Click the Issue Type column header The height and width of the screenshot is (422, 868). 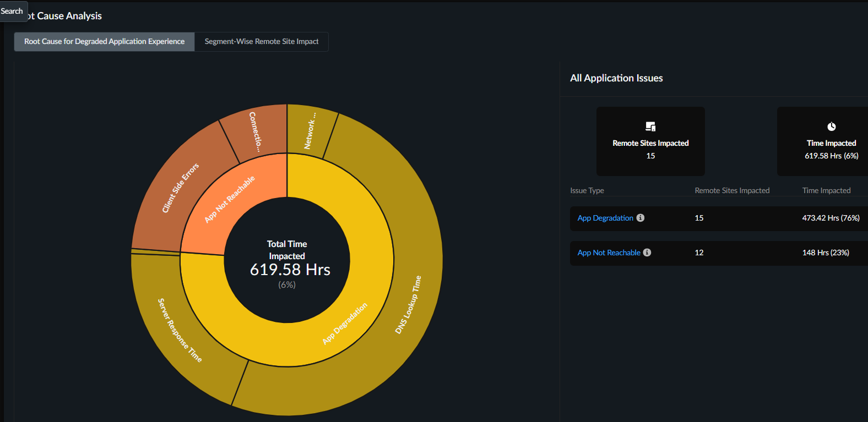(x=587, y=190)
